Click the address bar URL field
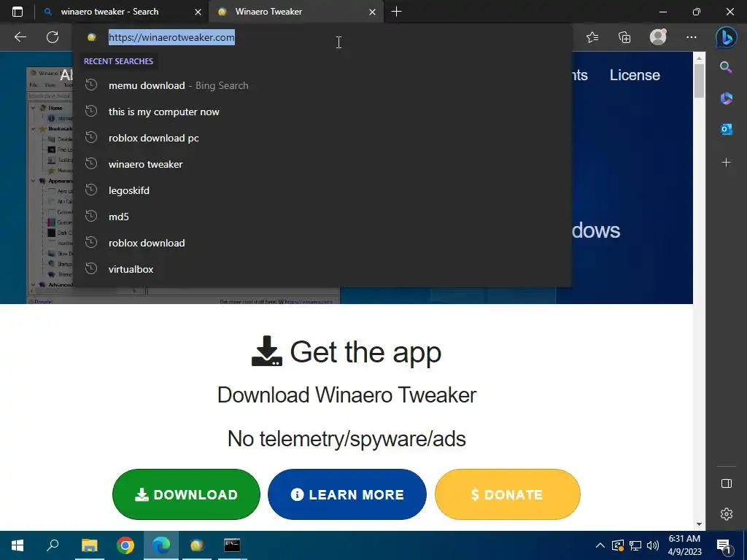This screenshot has width=747, height=560. pyautogui.click(x=322, y=37)
